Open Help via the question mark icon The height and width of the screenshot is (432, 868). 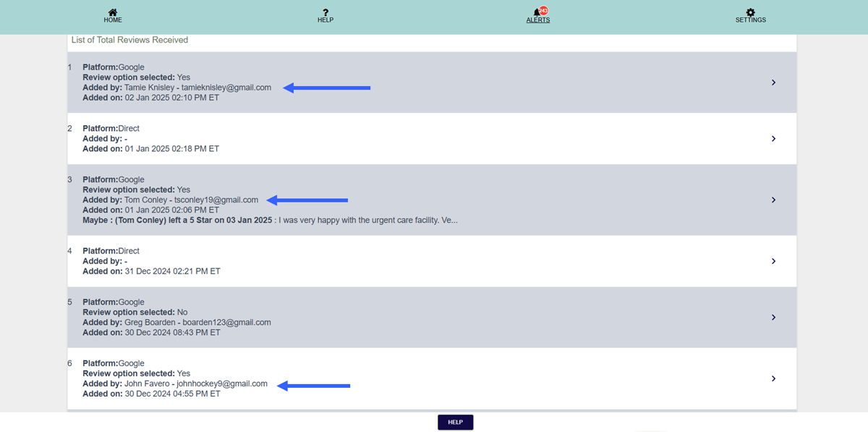(x=325, y=12)
